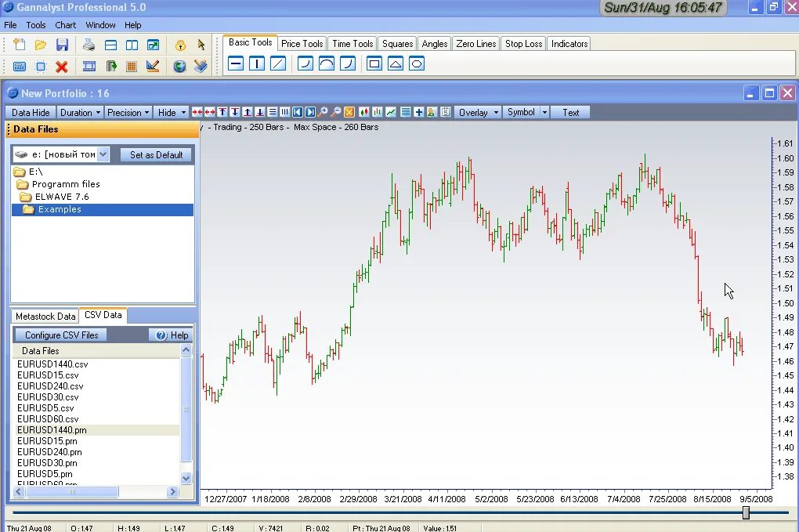Click the calculator icon in main toolbar
The image size is (799, 532).
pos(20,67)
